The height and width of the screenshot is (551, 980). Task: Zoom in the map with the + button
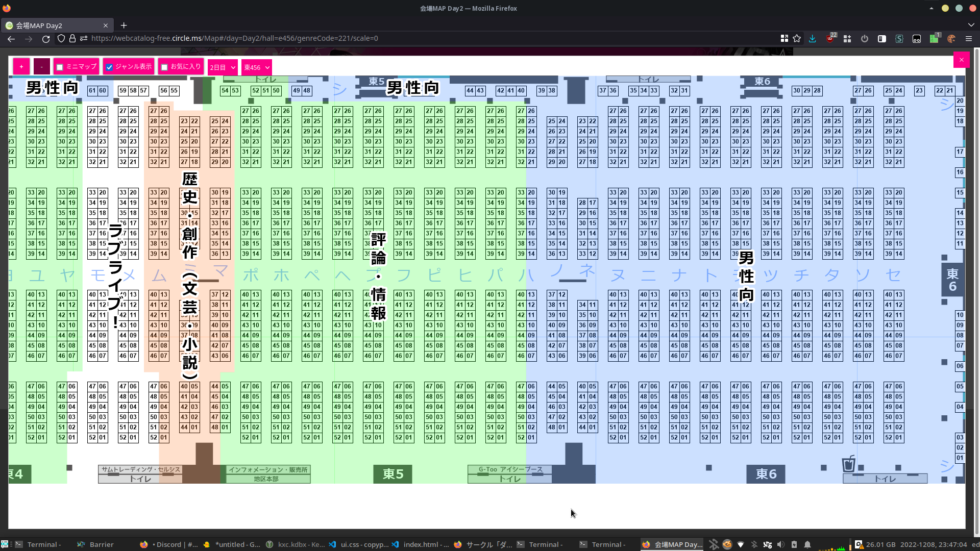[x=21, y=67]
